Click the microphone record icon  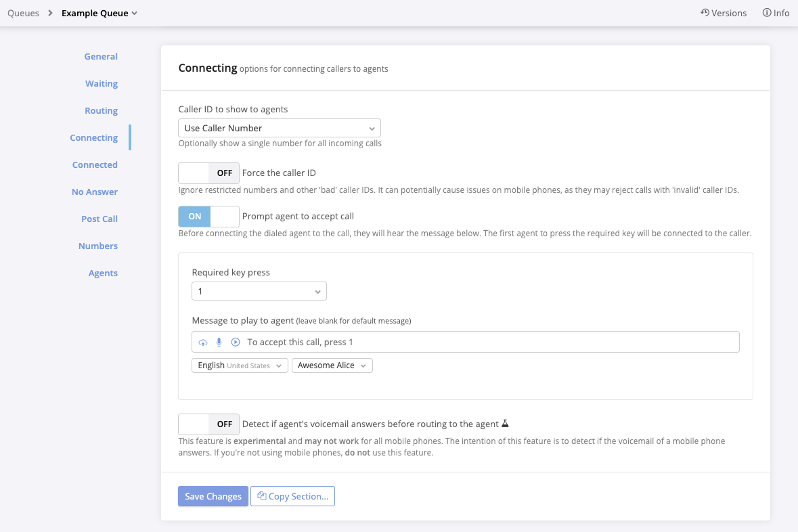(x=219, y=342)
